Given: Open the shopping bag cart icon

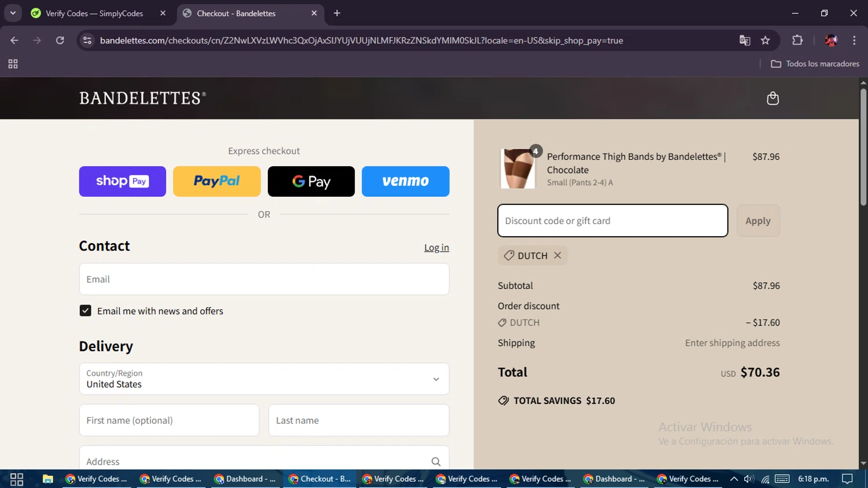Looking at the screenshot, I should (x=773, y=98).
